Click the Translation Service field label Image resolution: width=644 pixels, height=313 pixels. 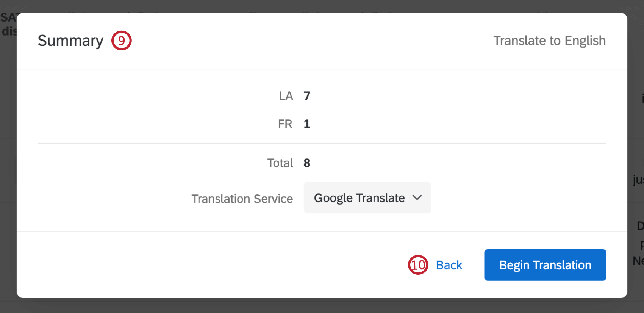point(242,198)
